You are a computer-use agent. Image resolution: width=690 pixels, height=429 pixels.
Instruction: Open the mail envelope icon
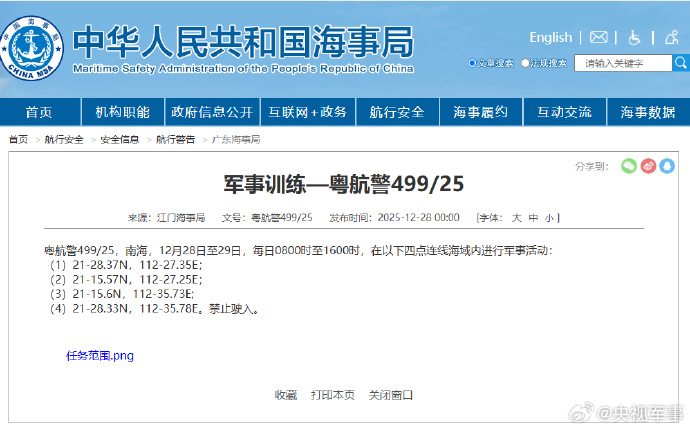click(599, 37)
